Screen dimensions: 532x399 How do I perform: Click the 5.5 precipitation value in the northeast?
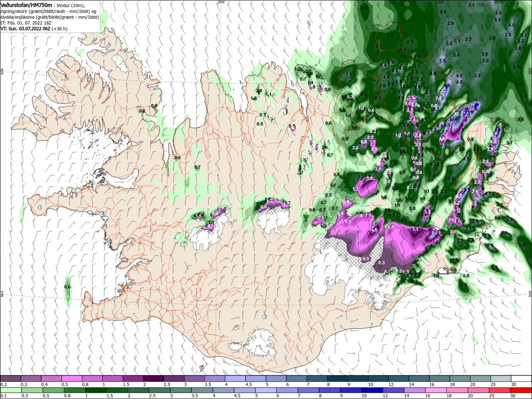[442, 61]
